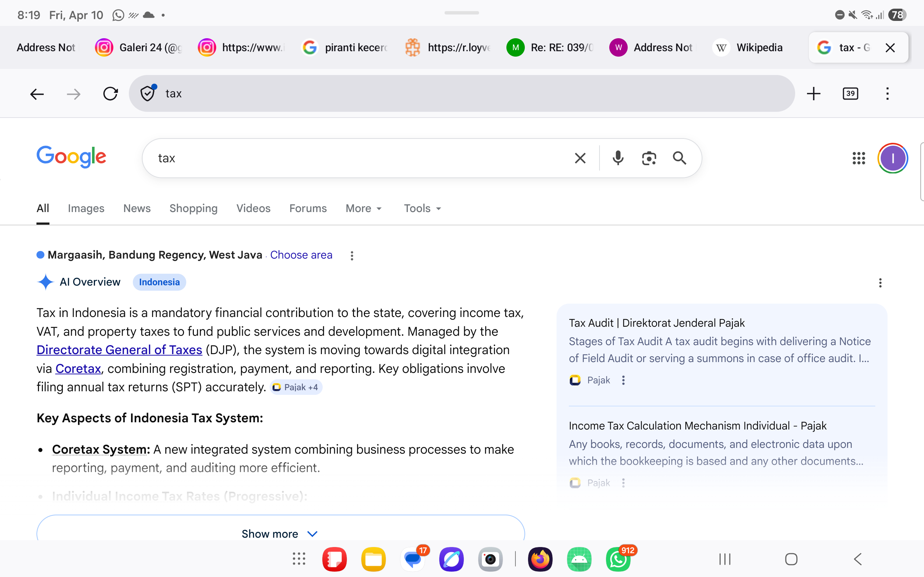Launch Firefox from the taskbar
Screen dimensions: 924x577
540,559
